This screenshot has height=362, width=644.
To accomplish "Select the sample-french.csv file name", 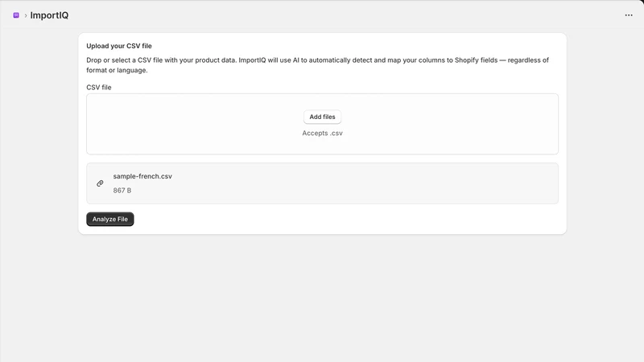I will tap(142, 176).
